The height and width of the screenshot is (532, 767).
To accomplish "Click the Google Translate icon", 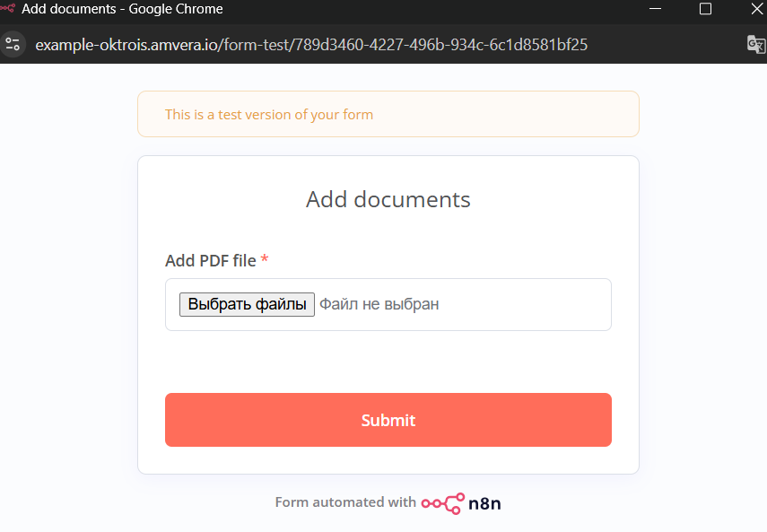I will click(754, 44).
